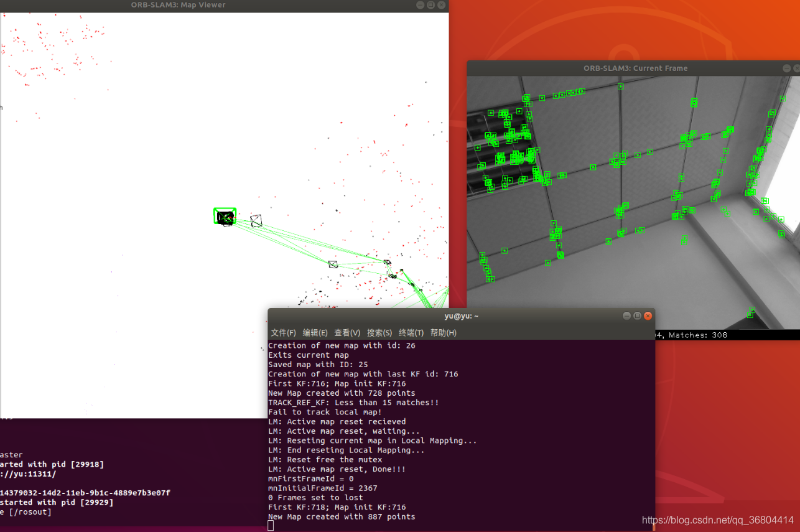Click the yu@yu: ~ terminal title bar

pos(461,316)
